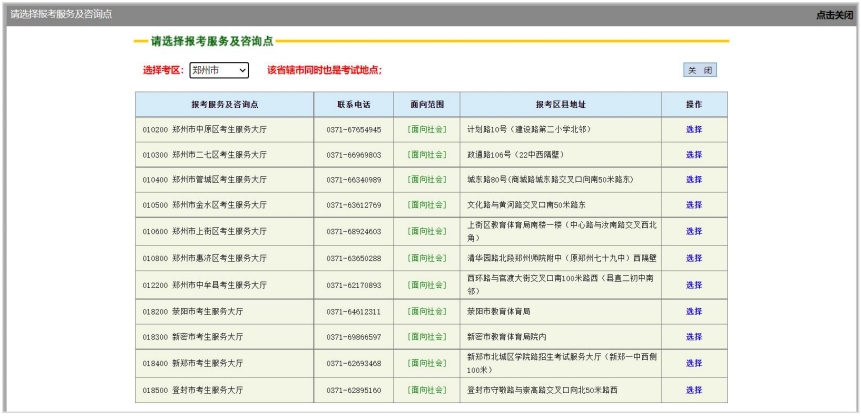
Task: Open the 选择考区 dropdown showing 郑州市
Action: (218, 70)
